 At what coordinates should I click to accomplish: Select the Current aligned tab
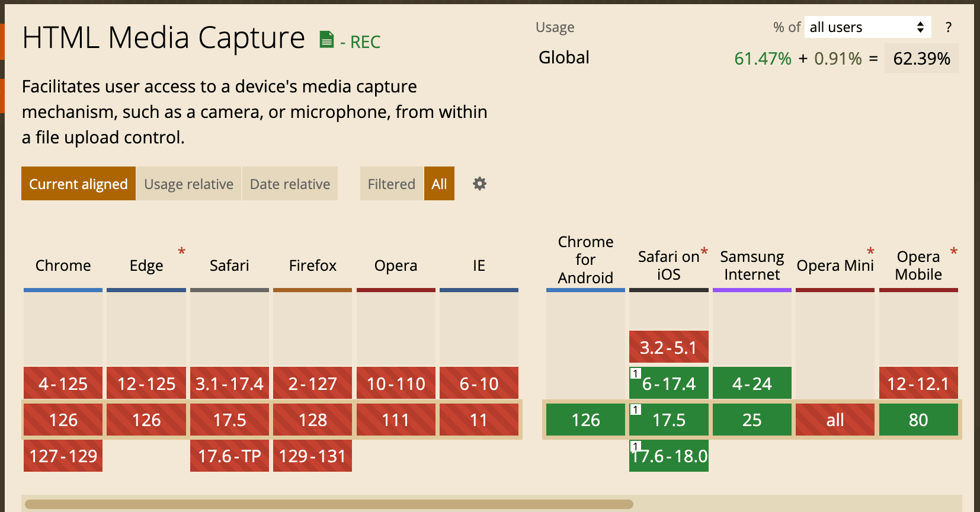pyautogui.click(x=78, y=184)
